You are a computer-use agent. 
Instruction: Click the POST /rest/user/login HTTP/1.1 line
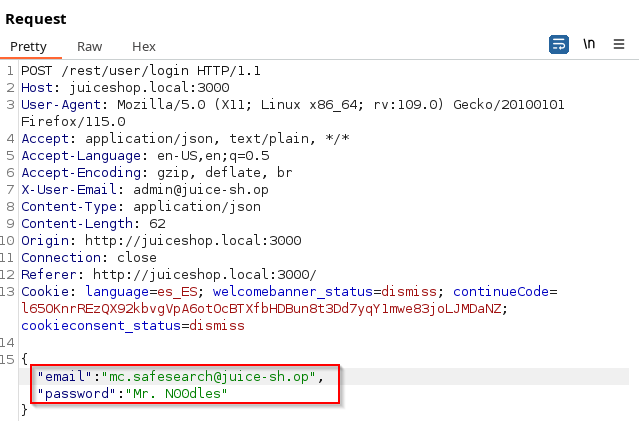pos(141,71)
